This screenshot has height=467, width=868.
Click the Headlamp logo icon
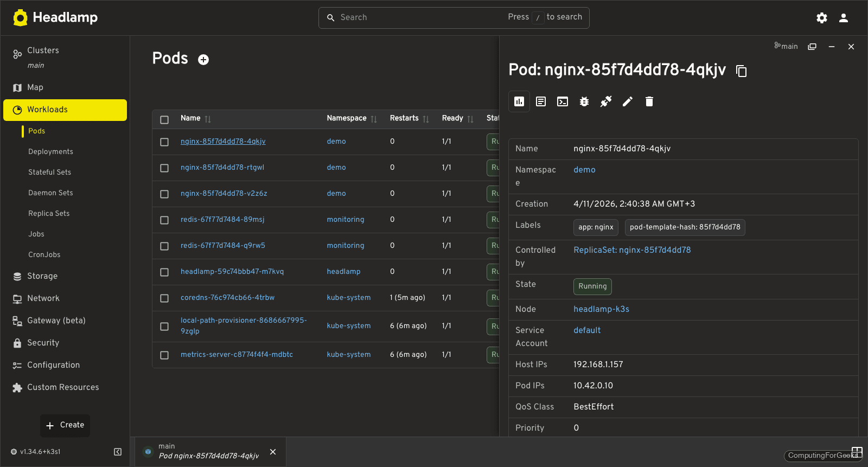[x=21, y=18]
